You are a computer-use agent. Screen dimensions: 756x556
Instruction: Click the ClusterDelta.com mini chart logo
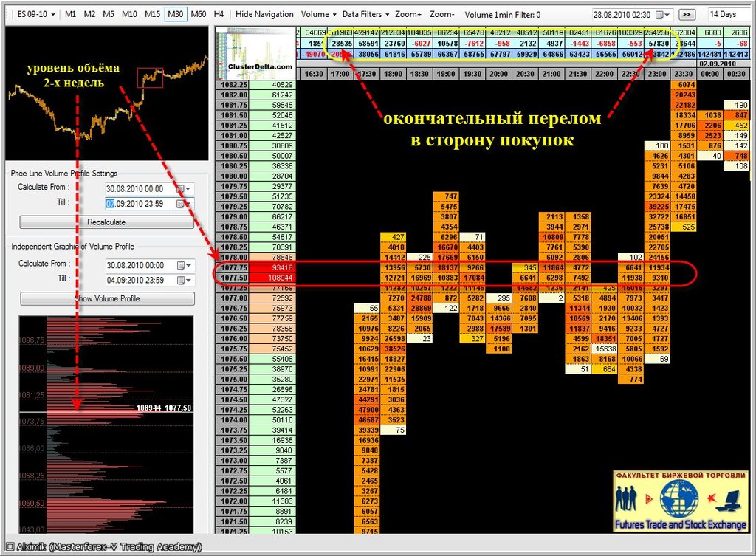click(255, 53)
